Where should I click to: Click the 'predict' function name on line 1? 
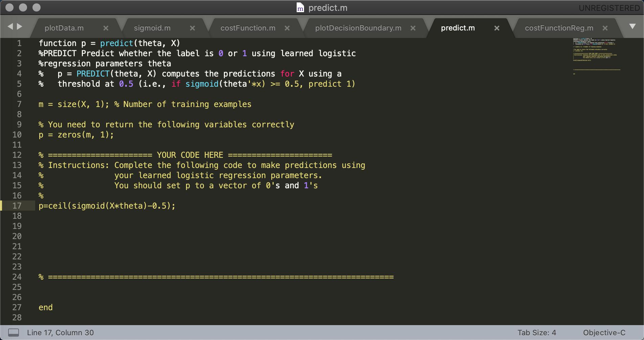[117, 43]
